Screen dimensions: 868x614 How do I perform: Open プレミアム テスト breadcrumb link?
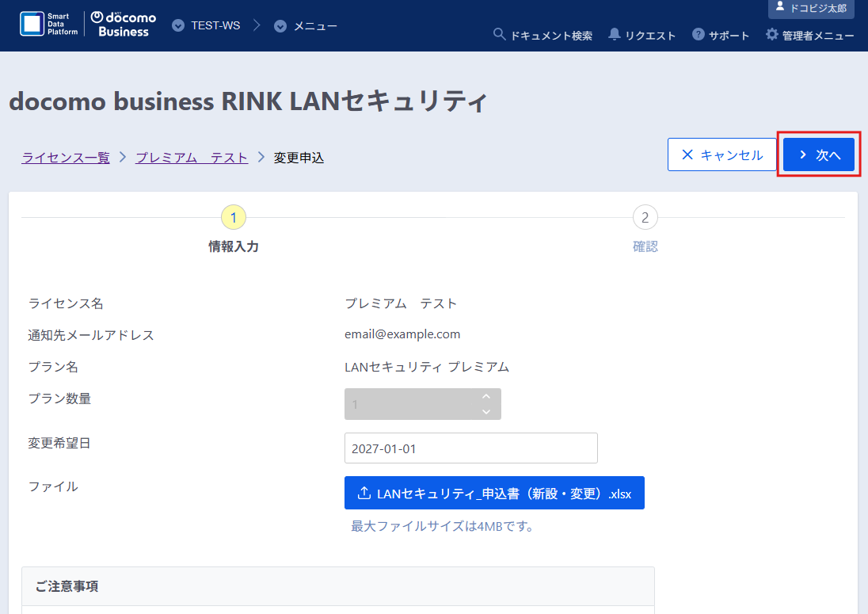point(192,158)
